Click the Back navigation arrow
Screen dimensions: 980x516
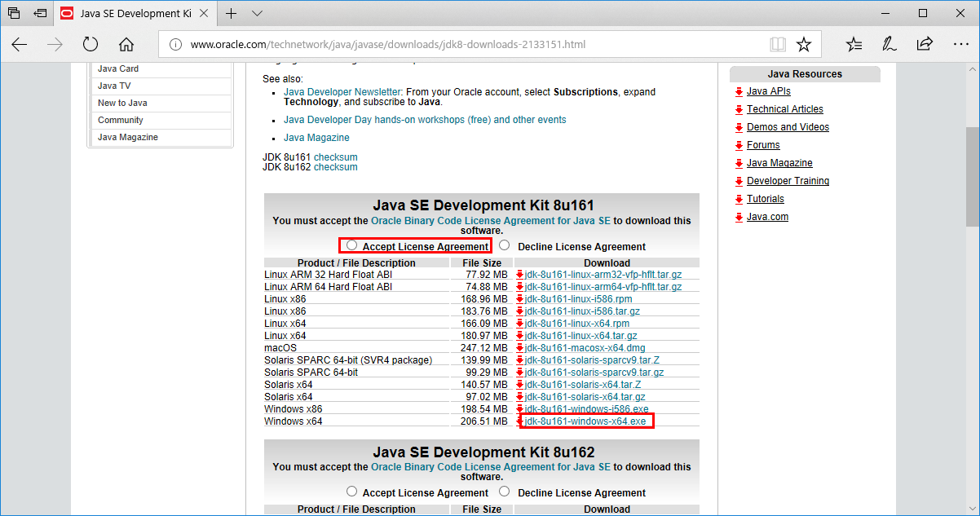pyautogui.click(x=20, y=44)
